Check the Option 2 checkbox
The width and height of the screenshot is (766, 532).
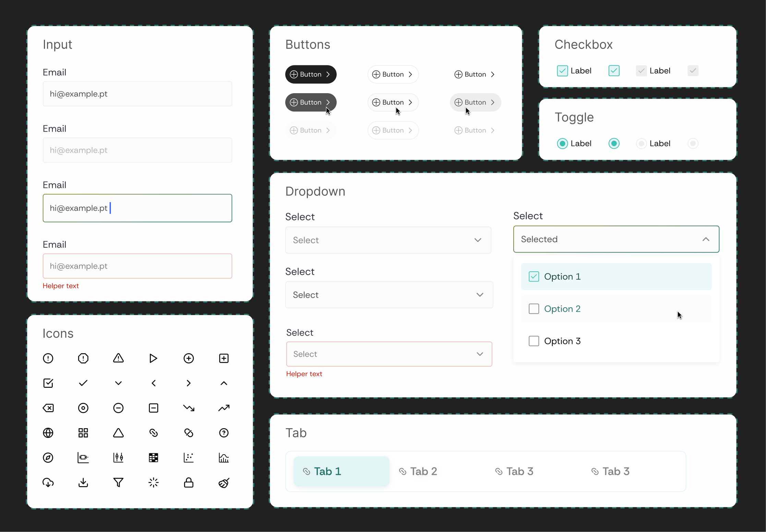tap(534, 309)
